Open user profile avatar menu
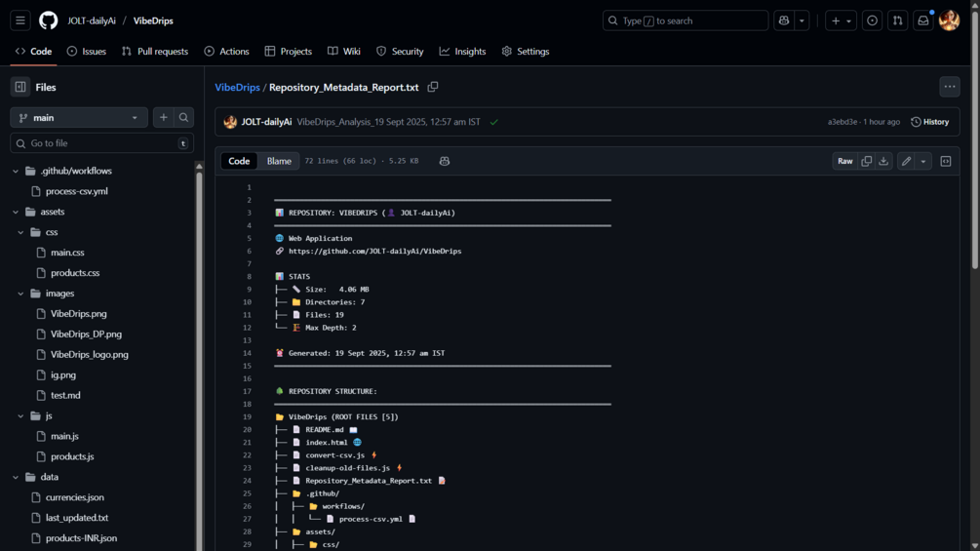The height and width of the screenshot is (551, 980). pyautogui.click(x=949, y=20)
